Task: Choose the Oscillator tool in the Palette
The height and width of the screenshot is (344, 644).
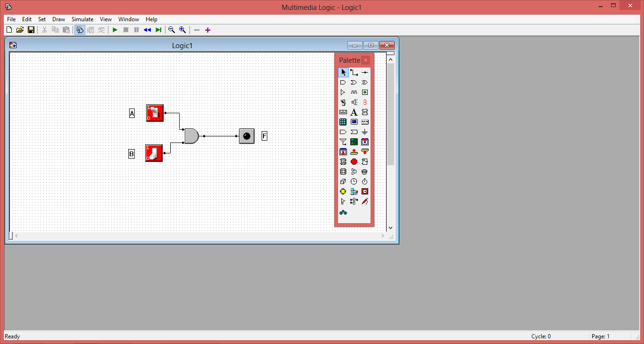Action: pyautogui.click(x=354, y=92)
